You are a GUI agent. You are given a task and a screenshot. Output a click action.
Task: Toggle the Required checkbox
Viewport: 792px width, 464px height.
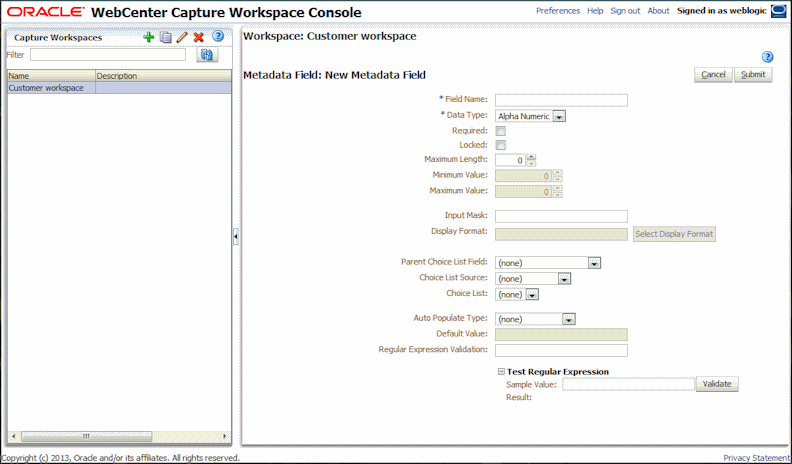coord(501,131)
